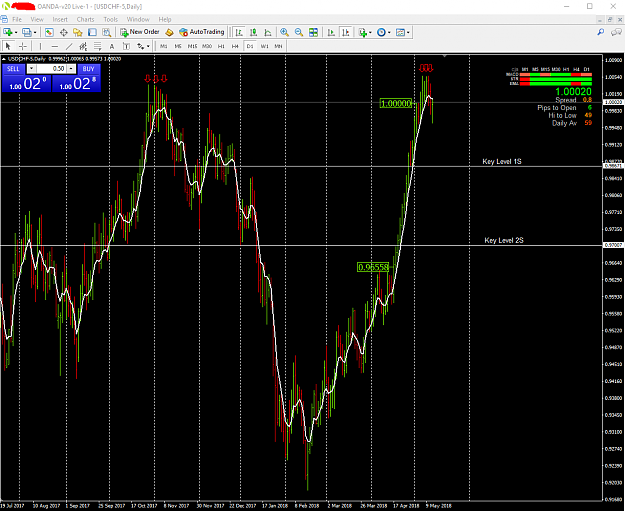Open the chat bubbles icon

(616, 32)
